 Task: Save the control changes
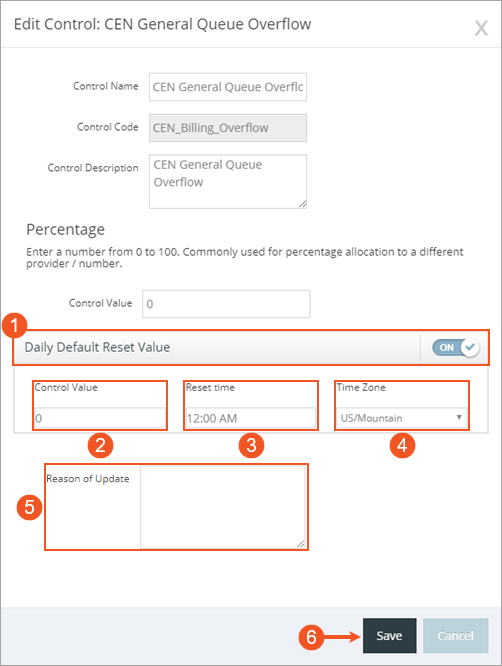point(389,635)
